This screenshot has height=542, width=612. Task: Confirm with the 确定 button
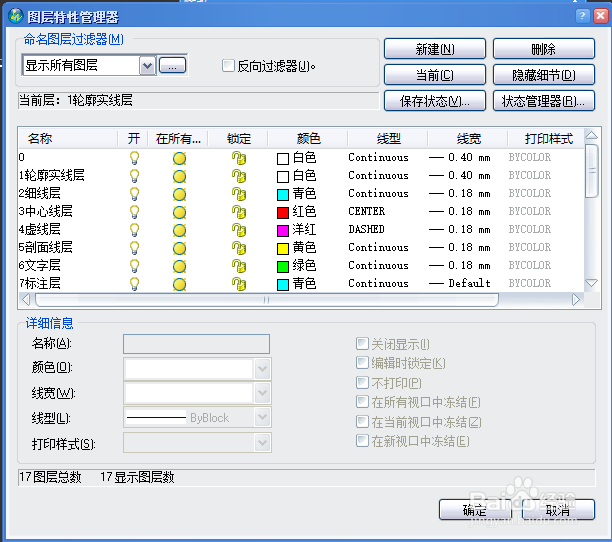(x=475, y=510)
